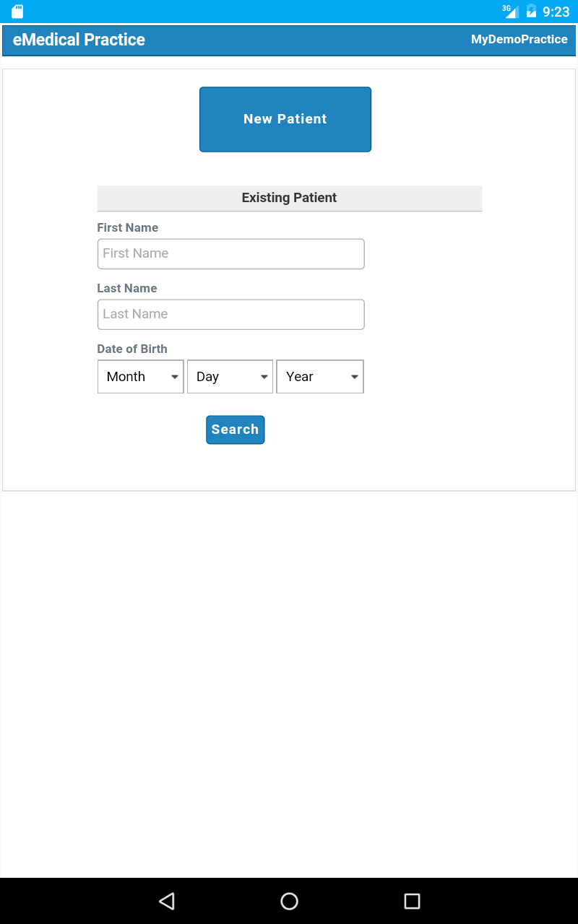Tap the New Patient button
Screen dimensions: 578x924
pyautogui.click(x=285, y=119)
